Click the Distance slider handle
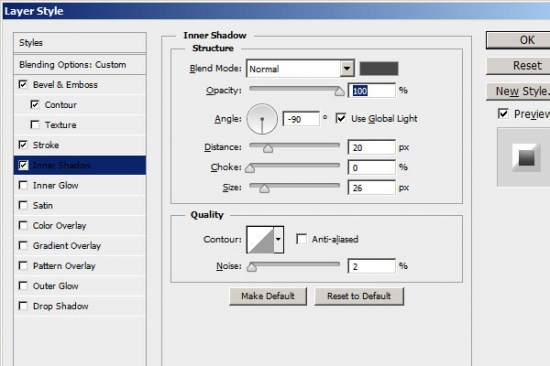The image size is (550, 366). pos(268,148)
